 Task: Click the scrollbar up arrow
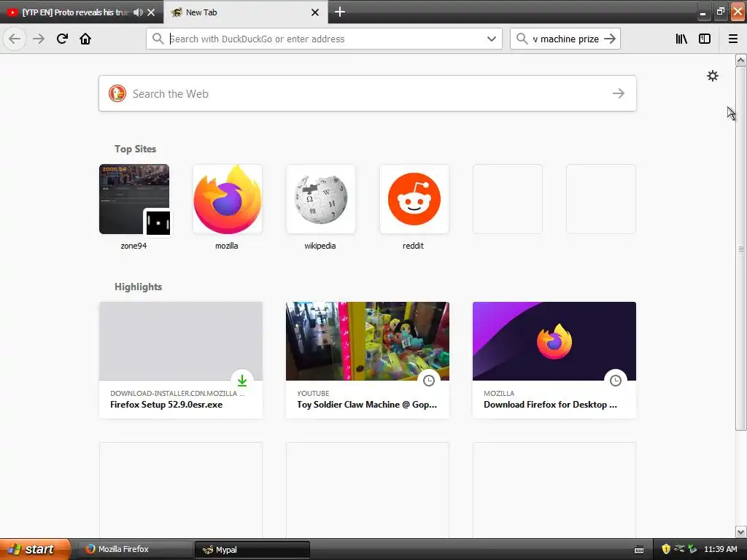point(741,60)
